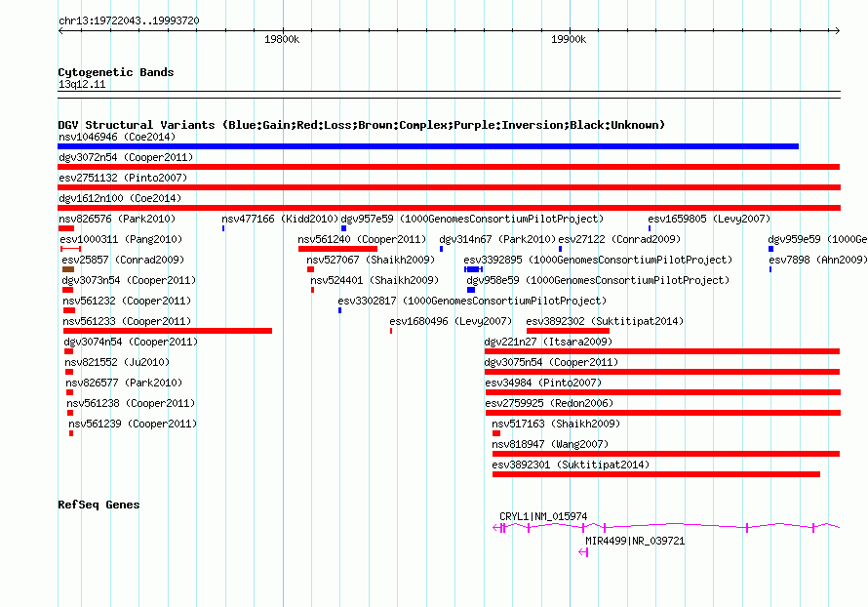Click nsv517163 (Shaikh2009) label
The height and width of the screenshot is (607, 868).
pos(556,424)
